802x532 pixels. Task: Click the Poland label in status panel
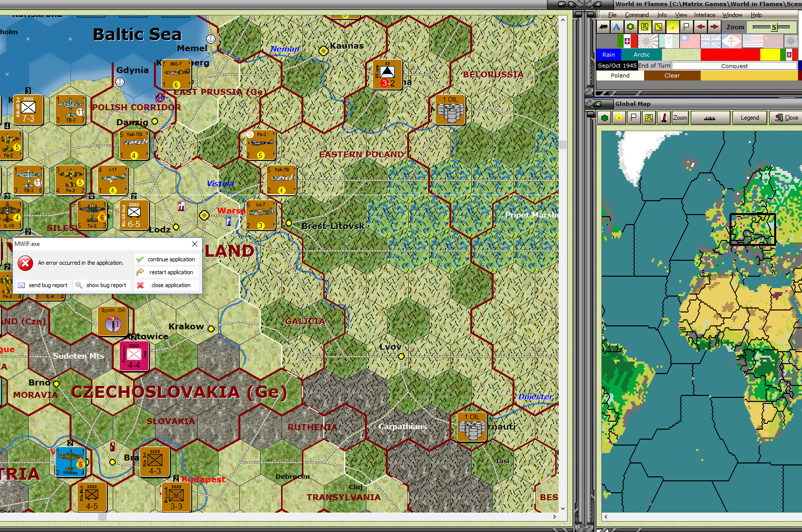620,76
